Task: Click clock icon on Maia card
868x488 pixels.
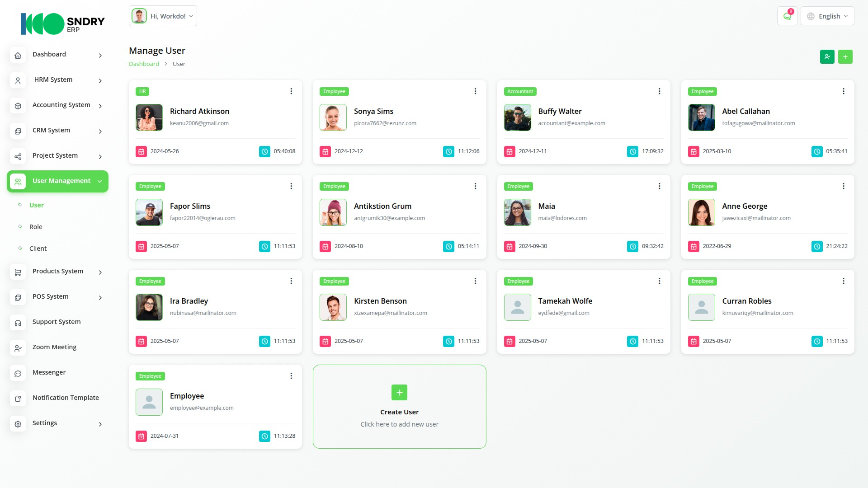Action: [632, 247]
